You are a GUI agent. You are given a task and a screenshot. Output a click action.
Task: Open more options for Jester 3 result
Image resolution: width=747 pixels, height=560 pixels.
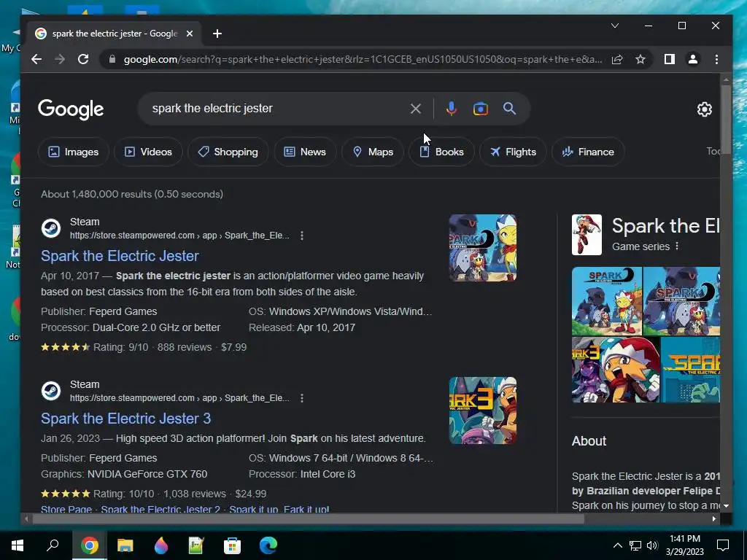click(x=301, y=398)
